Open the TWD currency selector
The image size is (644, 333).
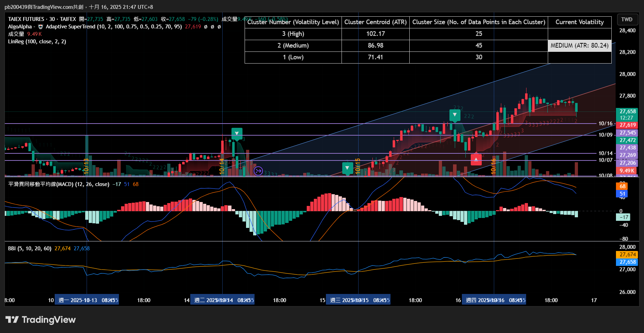click(x=627, y=19)
